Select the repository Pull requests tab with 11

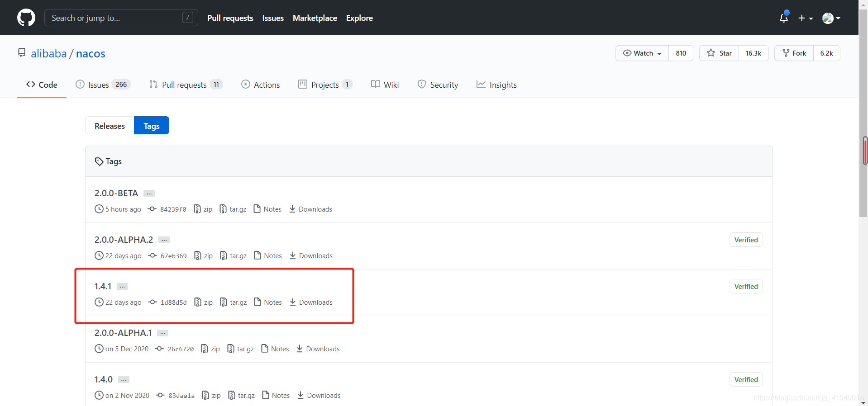186,85
